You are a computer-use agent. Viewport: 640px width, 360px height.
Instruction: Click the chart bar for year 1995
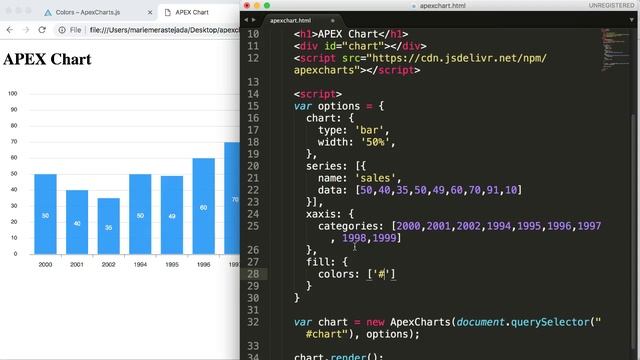[172, 215]
